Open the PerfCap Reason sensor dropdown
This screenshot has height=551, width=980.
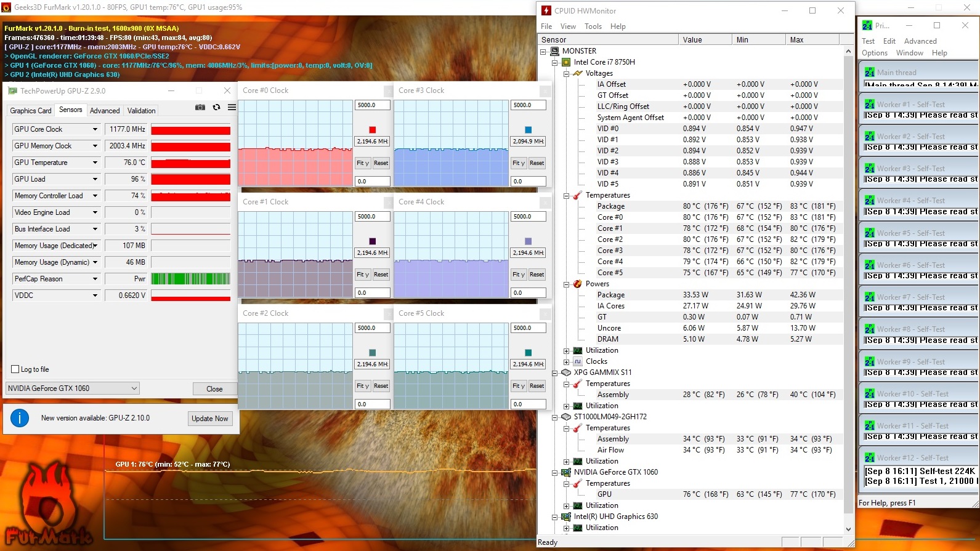tap(95, 279)
